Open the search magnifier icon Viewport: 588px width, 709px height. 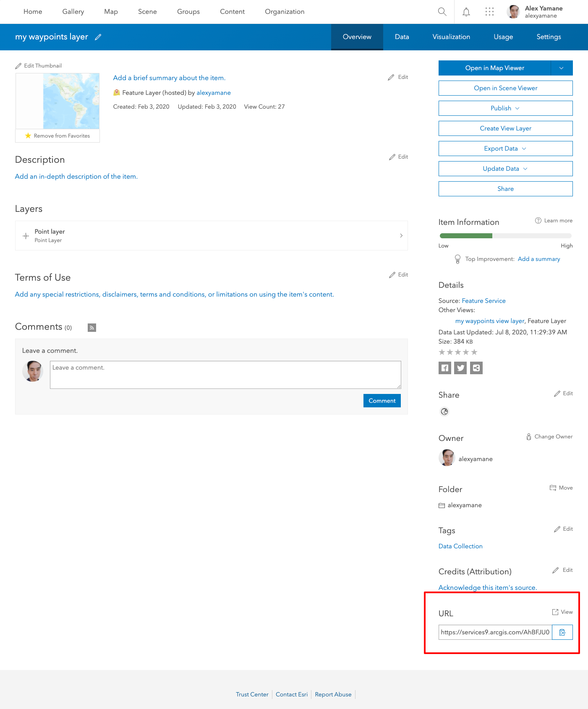(442, 12)
